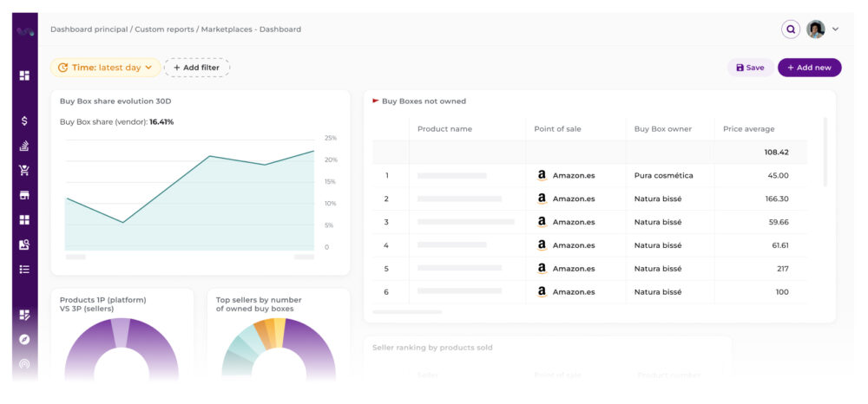The image size is (868, 404).
Task: Expand the user account chevron
Action: (x=835, y=29)
